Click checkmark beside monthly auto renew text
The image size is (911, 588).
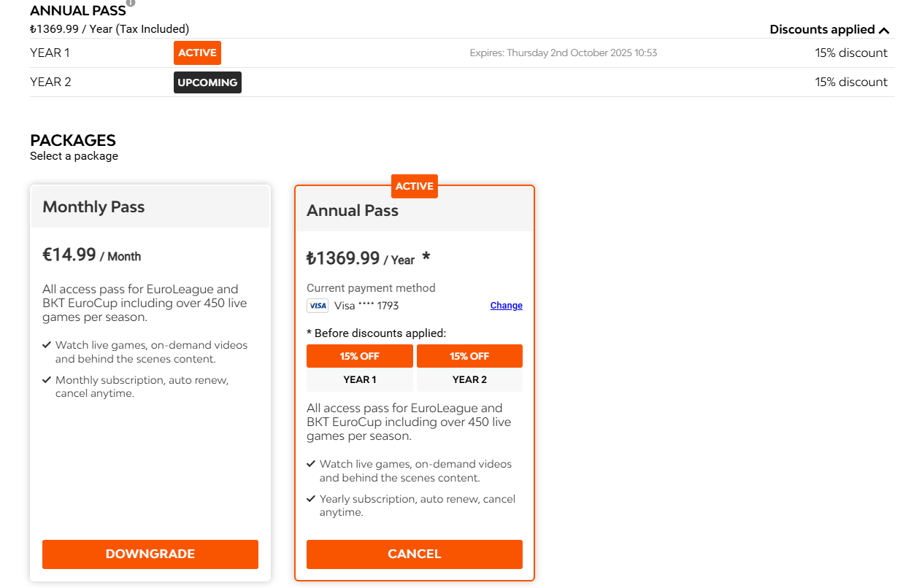[x=47, y=380]
